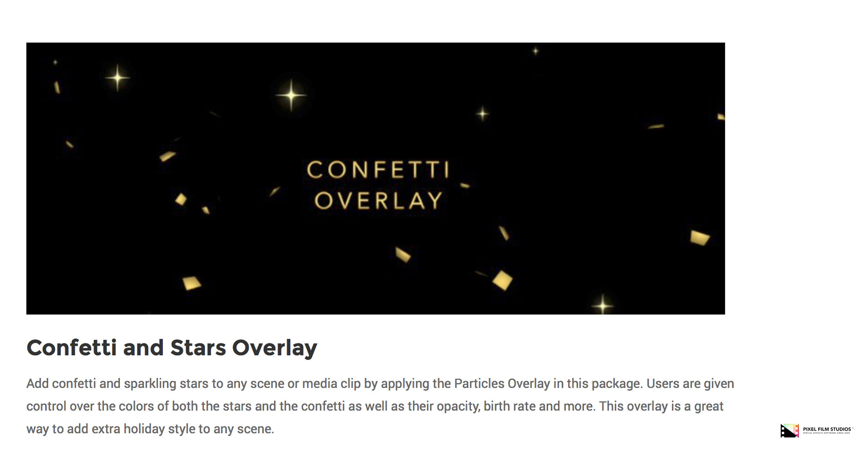868x455 pixels.
Task: Click the "Confetti and Stars Overlay" heading
Action: pos(172,348)
